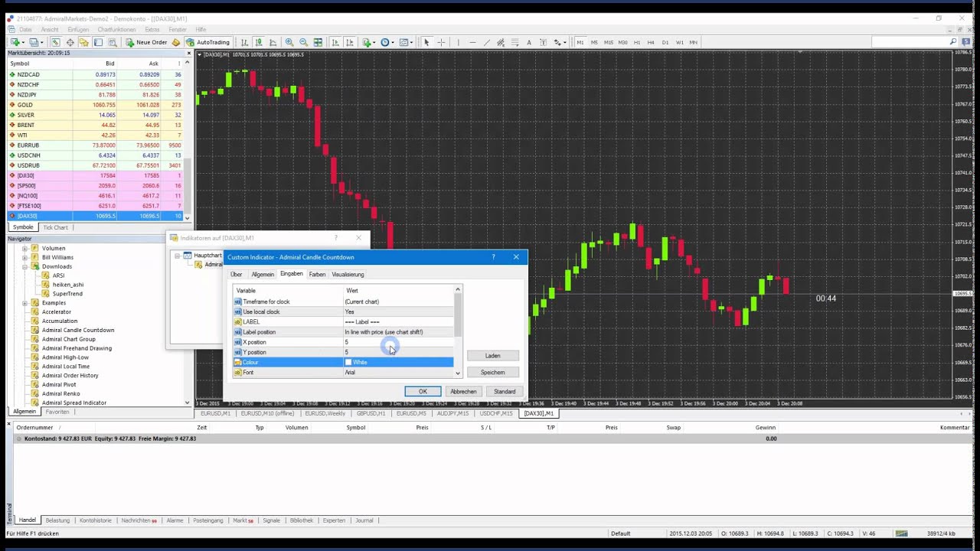This screenshot has width=980, height=551.
Task: Click the Standard button
Action: pos(505,391)
